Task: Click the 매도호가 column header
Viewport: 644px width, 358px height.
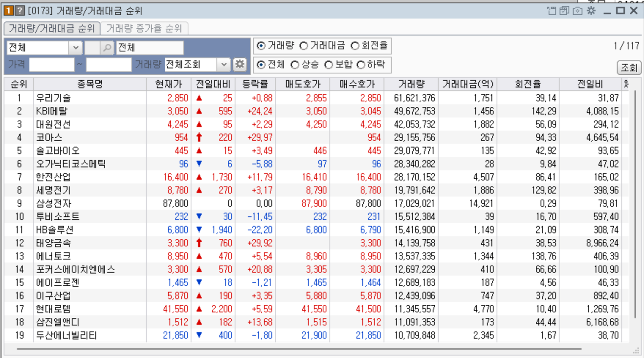Action: tap(303, 84)
